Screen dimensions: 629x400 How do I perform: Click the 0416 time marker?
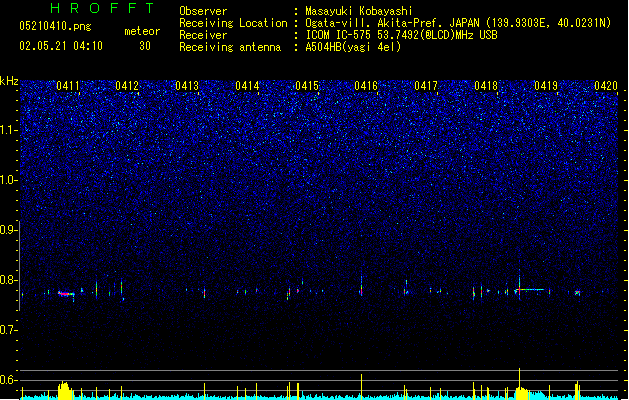pyautogui.click(x=366, y=86)
